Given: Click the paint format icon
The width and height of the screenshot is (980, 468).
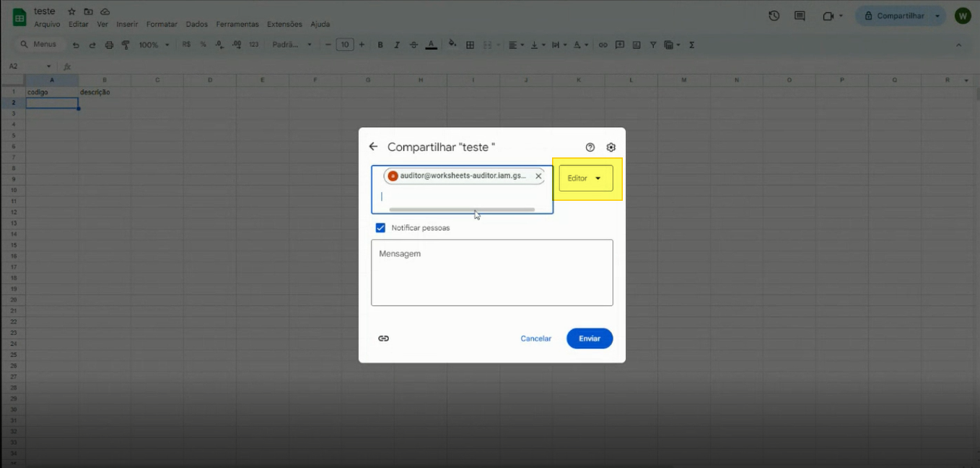Looking at the screenshot, I should click(x=126, y=45).
